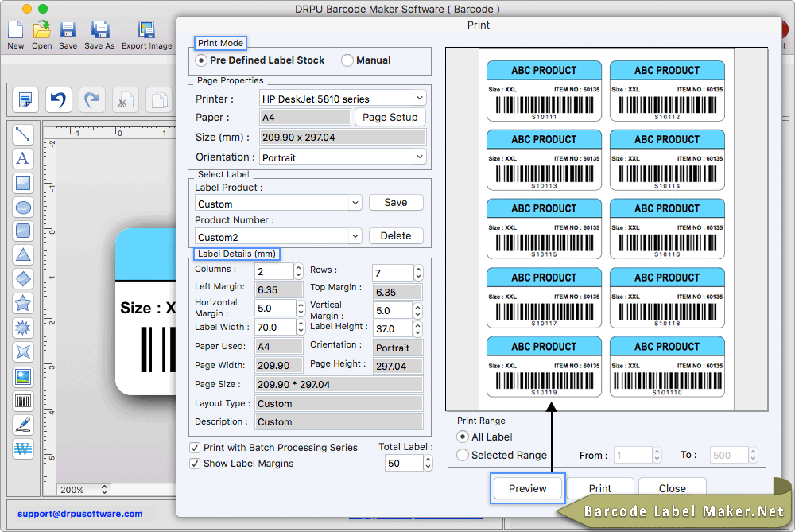This screenshot has height=532, width=795.
Task: Click the Print button
Action: [600, 488]
